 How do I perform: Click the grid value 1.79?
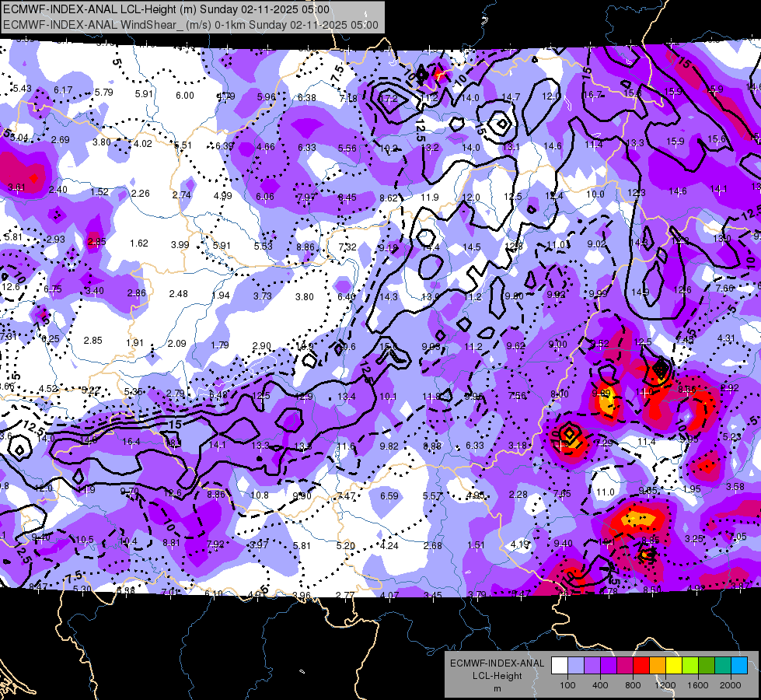[220, 345]
